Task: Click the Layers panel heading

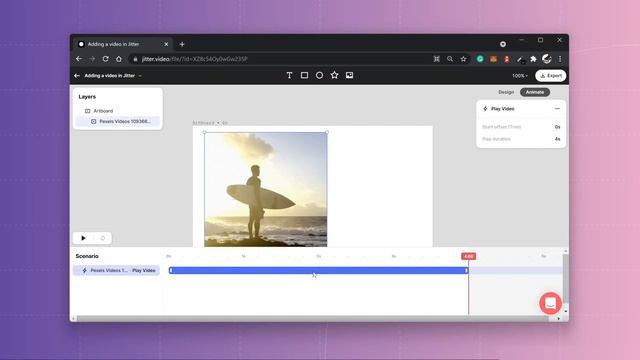Action: tap(87, 97)
